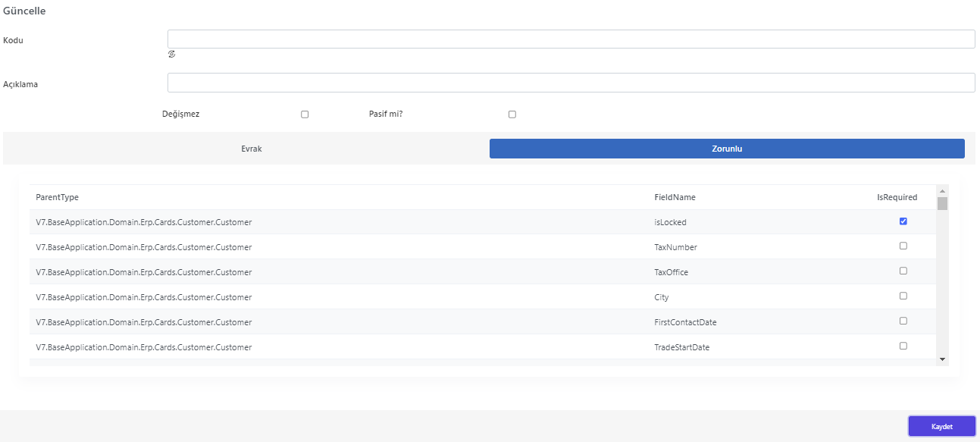Viewport: 980px width, 442px height.
Task: Select the FirstContactDate field name cell
Action: (686, 322)
